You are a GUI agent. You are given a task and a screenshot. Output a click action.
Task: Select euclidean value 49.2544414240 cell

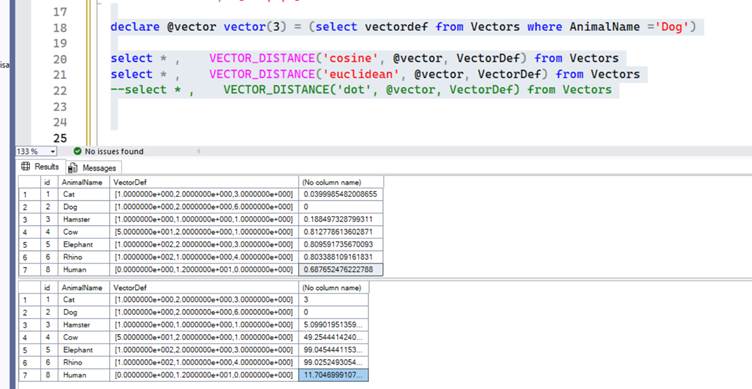click(333, 337)
